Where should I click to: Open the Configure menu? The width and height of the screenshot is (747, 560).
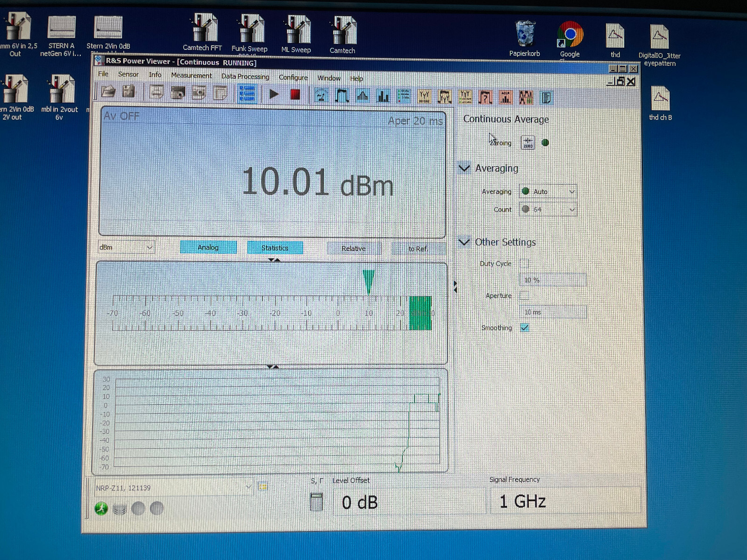(x=293, y=77)
